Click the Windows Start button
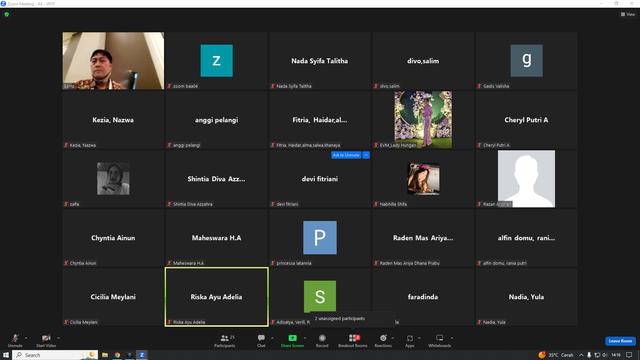Screen dimensions: 640x360 (6, 355)
